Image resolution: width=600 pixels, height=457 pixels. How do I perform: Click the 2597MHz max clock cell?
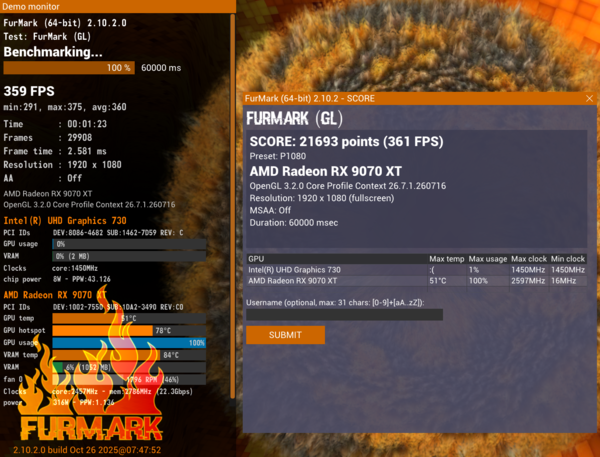click(528, 281)
